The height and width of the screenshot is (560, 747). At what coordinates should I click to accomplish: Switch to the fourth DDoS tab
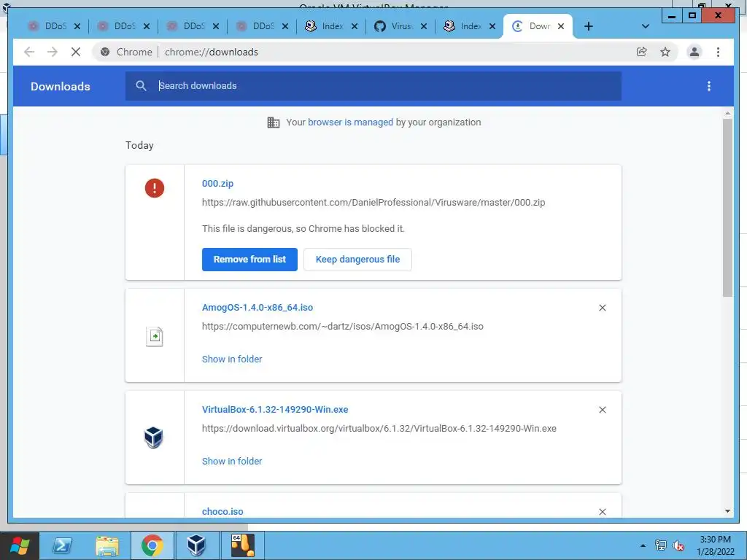tap(256, 26)
